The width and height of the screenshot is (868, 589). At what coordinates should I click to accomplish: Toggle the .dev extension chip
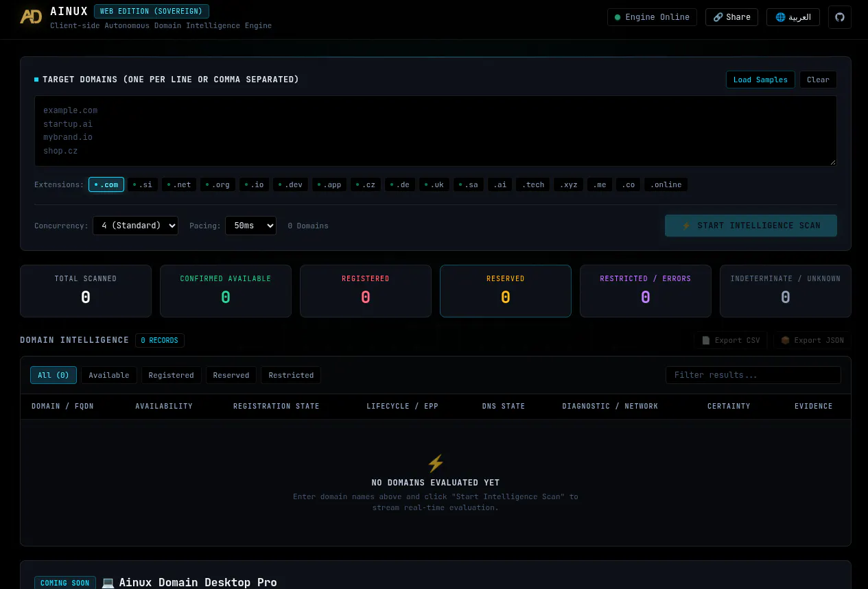click(x=291, y=184)
